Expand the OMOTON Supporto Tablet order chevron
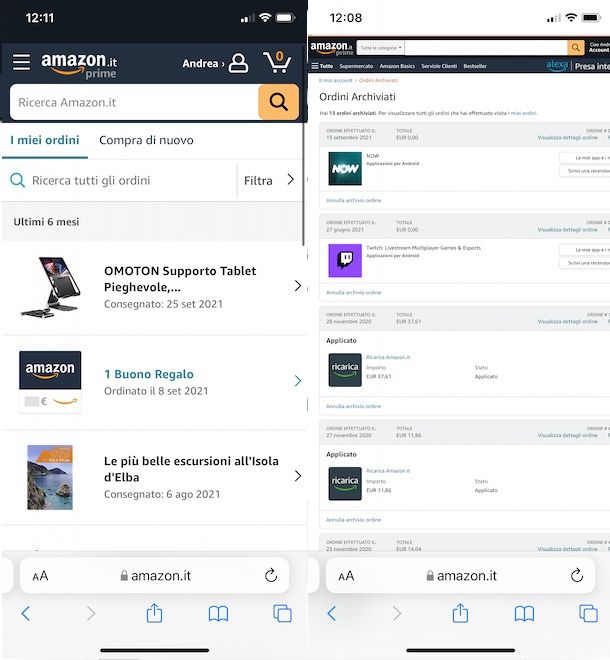The image size is (610, 660). pyautogui.click(x=298, y=286)
